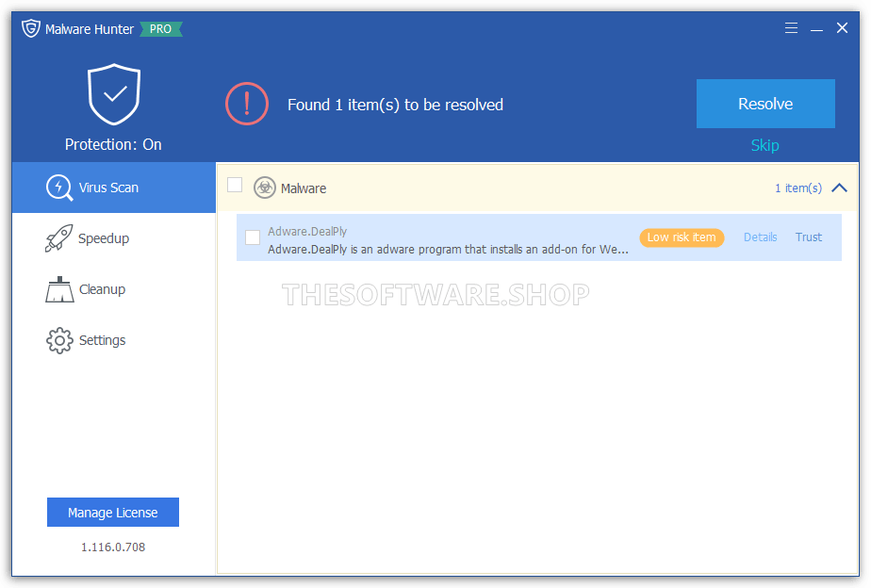The width and height of the screenshot is (871, 588).
Task: Click the red exclamation warning icon
Action: point(247,104)
